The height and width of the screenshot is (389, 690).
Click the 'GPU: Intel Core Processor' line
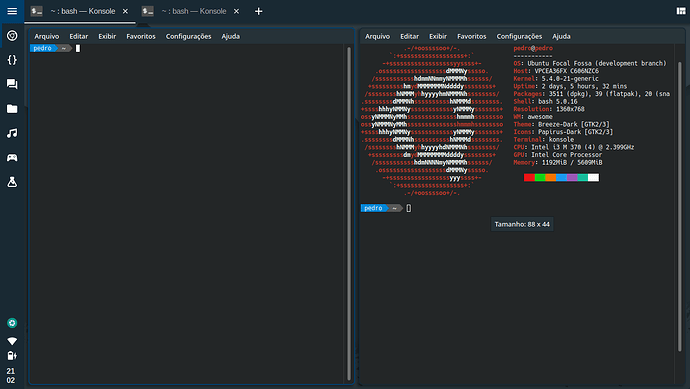558,155
